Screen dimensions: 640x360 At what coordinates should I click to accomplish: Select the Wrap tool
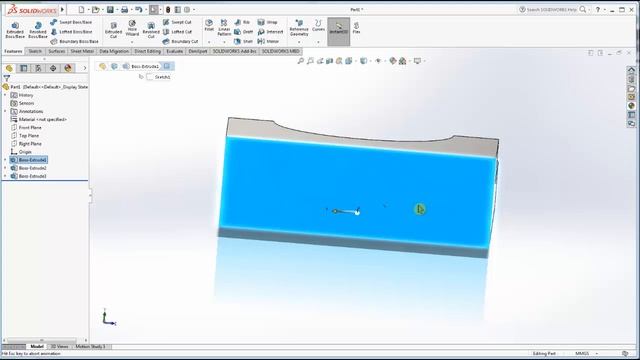(268, 22)
